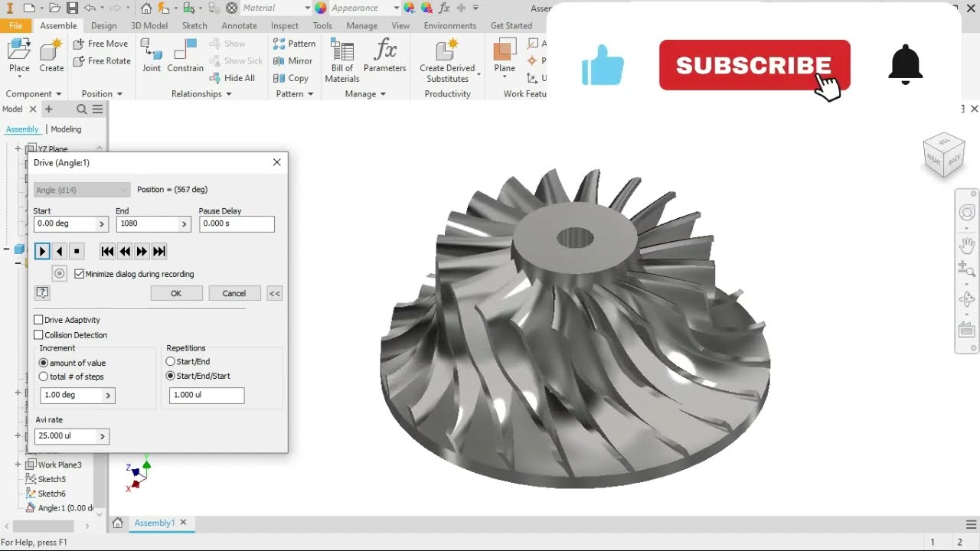The image size is (980, 551).
Task: Open the Material dropdown
Action: tap(276, 8)
